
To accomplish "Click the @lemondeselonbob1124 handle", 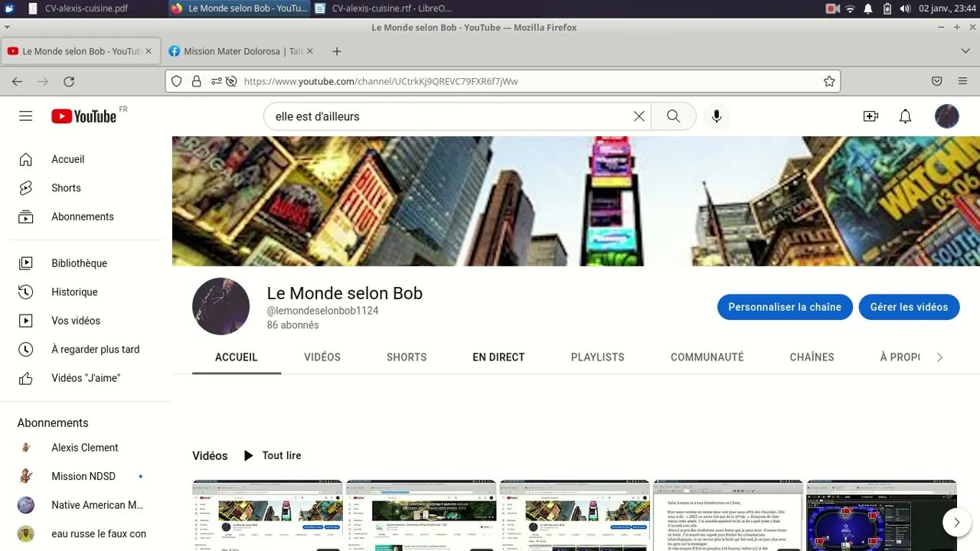I will click(322, 311).
